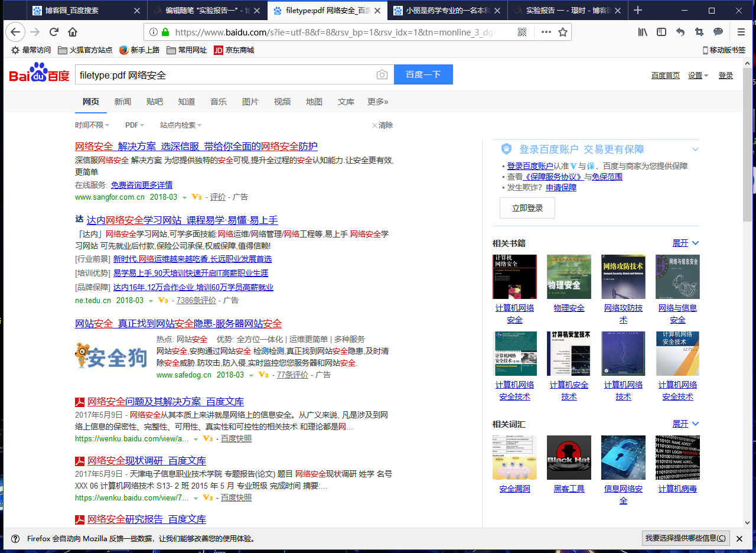Open the PDF file type filter dropdown
The image size is (756, 553).
click(x=134, y=125)
